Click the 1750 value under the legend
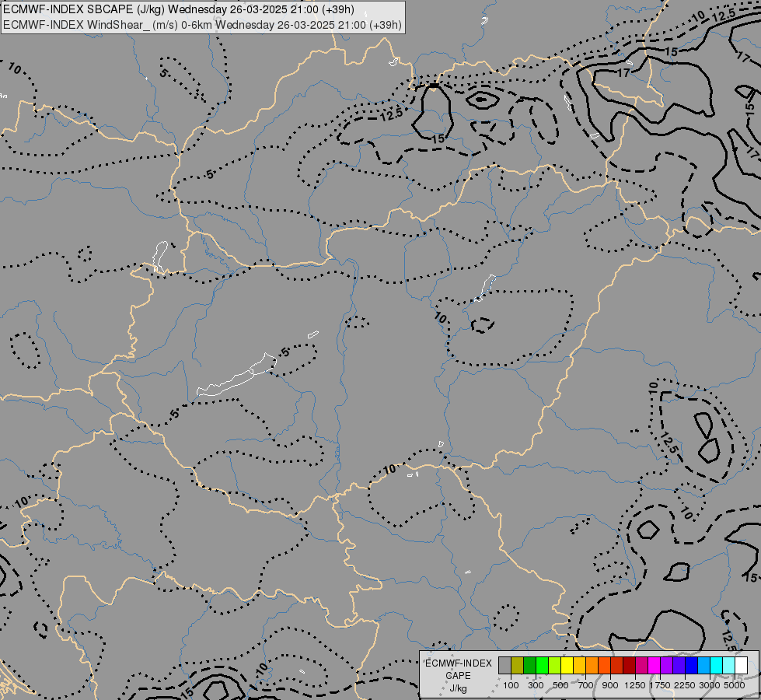Viewport: 761px width, 700px height. [660, 685]
